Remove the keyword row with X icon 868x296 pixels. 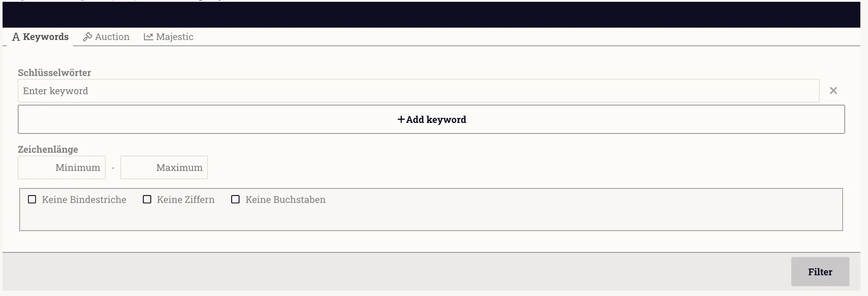coord(833,91)
